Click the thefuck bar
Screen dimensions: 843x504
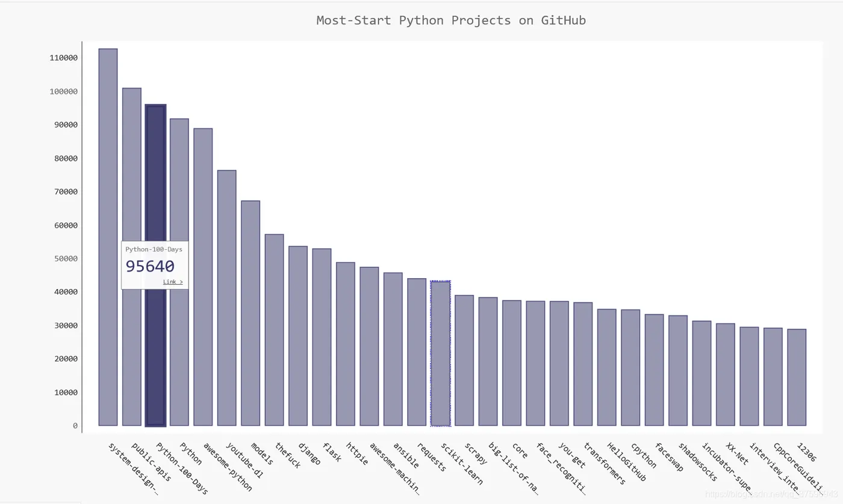[x=274, y=330]
